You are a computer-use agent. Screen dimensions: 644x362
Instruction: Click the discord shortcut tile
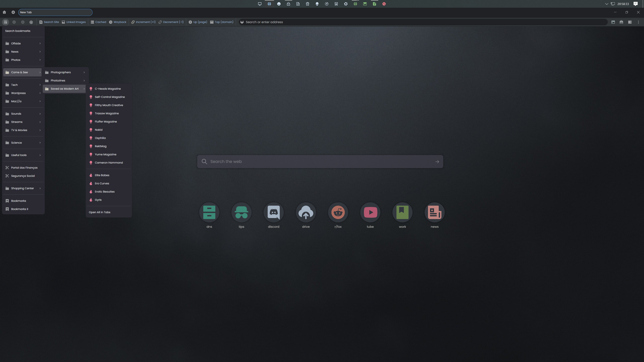coord(274,212)
